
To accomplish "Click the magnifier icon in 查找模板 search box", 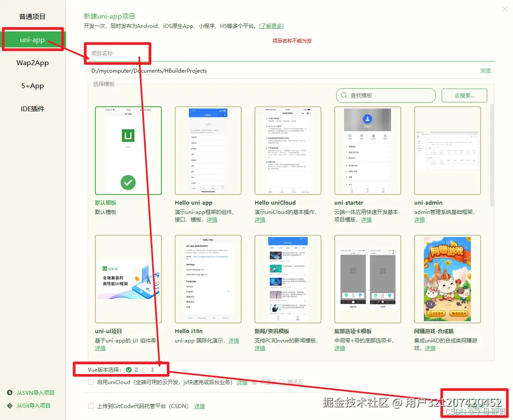I will pos(344,95).
